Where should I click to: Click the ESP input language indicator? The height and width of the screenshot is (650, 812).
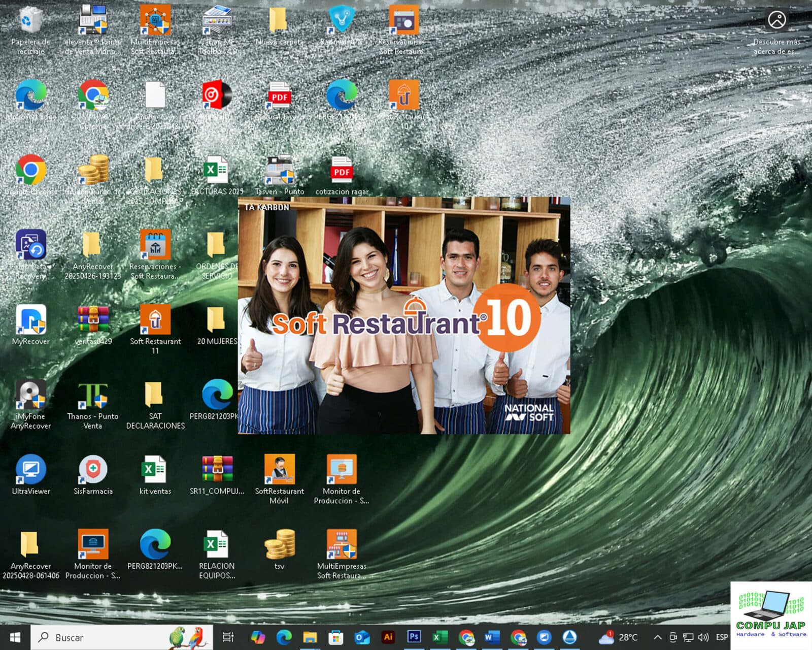coord(722,637)
